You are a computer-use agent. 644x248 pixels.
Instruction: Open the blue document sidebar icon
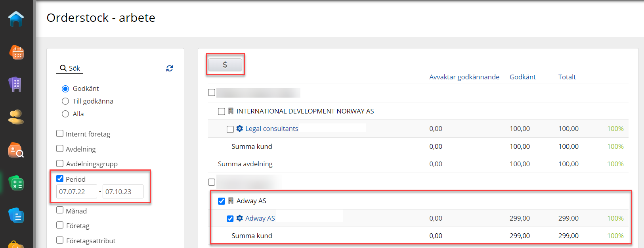coord(16,215)
